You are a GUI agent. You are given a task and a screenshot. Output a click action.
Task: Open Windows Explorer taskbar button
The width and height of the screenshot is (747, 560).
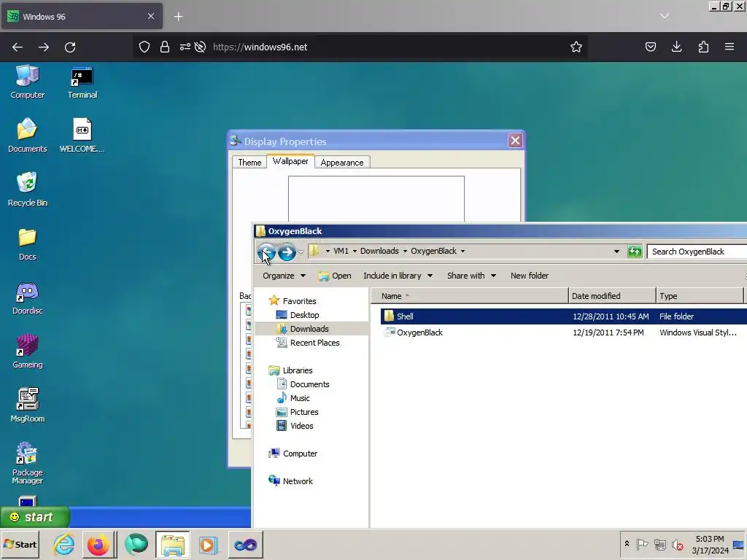coord(172,544)
